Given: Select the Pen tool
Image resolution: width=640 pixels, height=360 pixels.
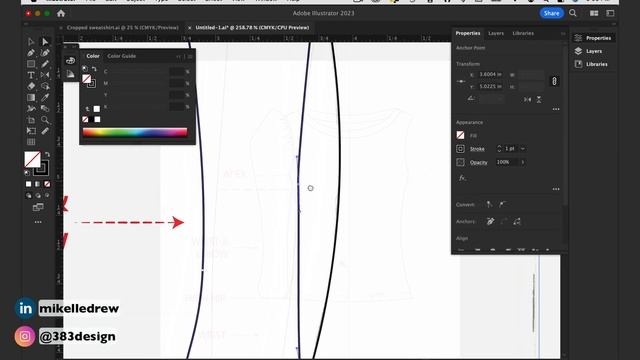Looking at the screenshot, I should coord(31,53).
